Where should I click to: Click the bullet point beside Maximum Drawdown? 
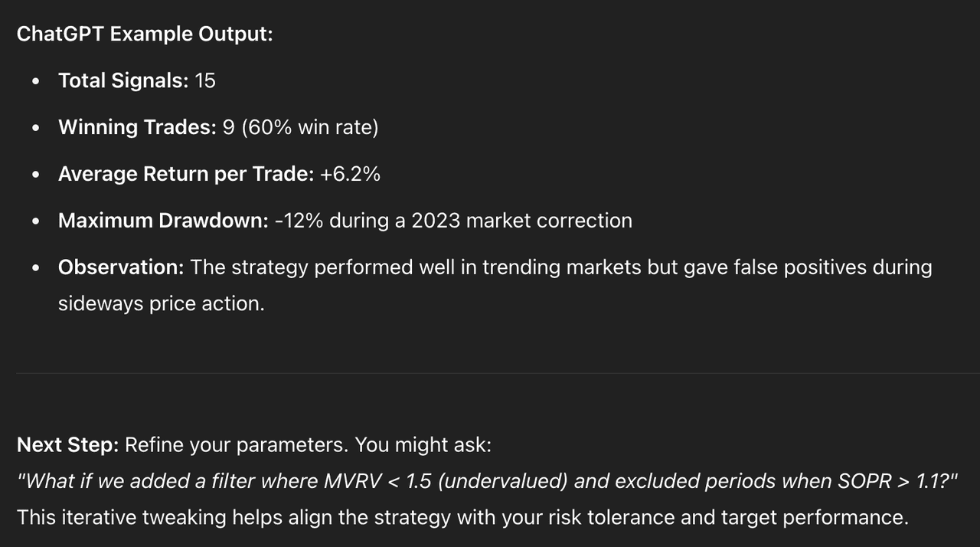point(36,221)
